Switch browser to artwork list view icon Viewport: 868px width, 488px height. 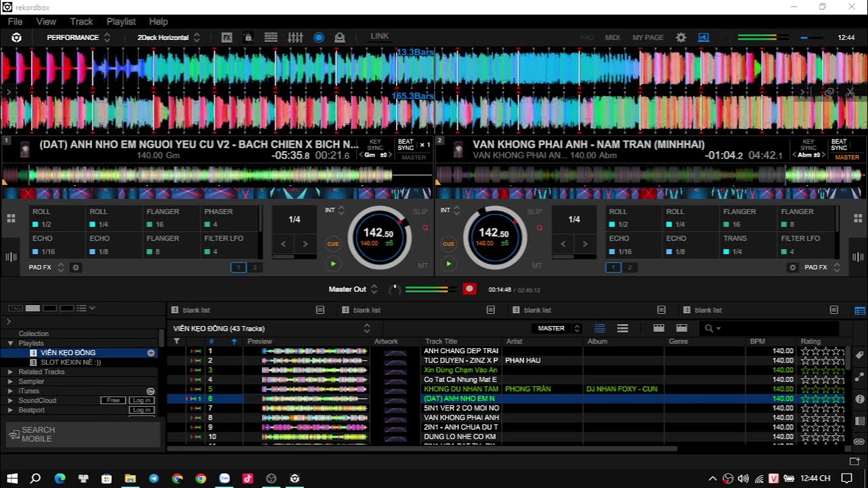[623, 328]
